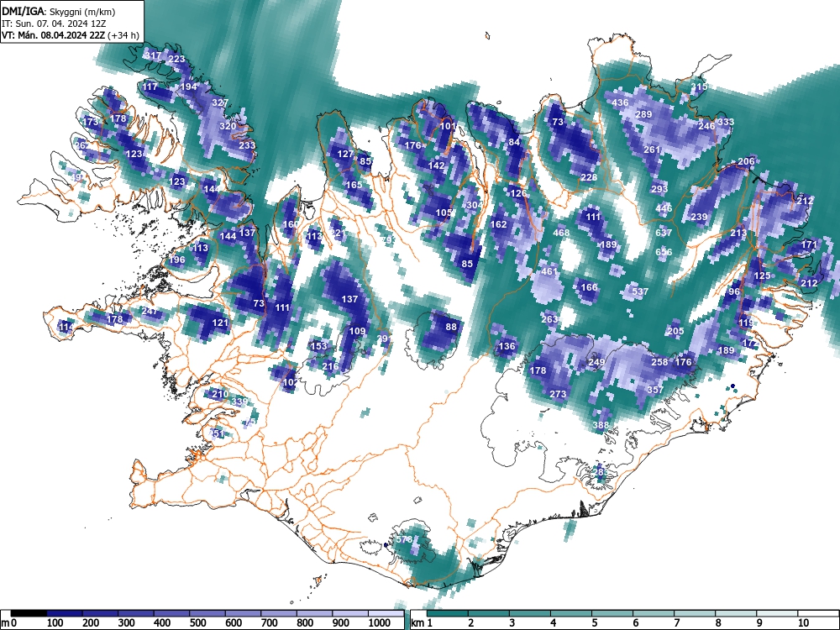Click visibility value 436 in northeast

click(x=620, y=102)
